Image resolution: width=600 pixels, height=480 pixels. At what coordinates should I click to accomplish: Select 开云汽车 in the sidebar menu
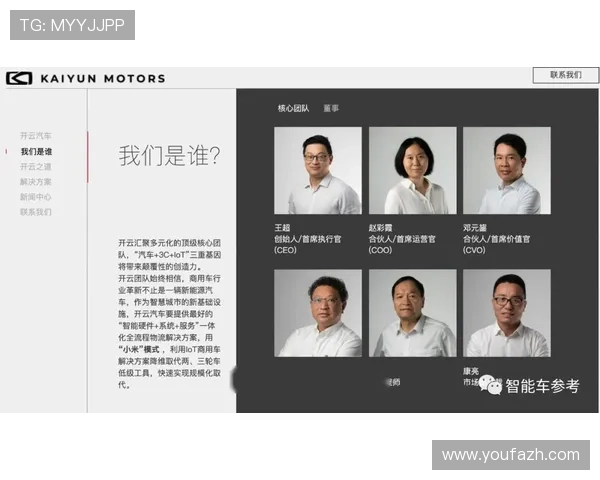[x=36, y=136]
